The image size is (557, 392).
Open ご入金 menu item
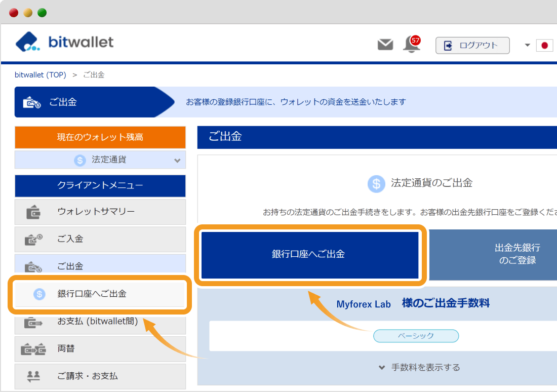pos(100,239)
